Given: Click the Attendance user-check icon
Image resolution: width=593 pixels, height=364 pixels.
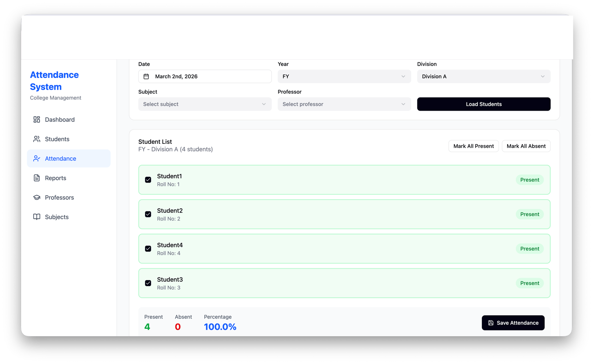Looking at the screenshot, I should point(37,158).
